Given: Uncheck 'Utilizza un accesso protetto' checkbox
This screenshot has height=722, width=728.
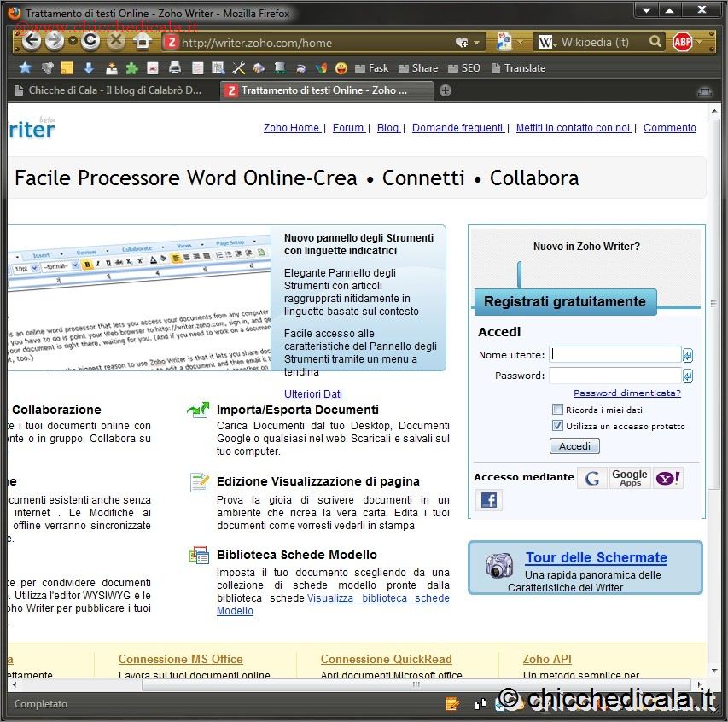Looking at the screenshot, I should (557, 425).
